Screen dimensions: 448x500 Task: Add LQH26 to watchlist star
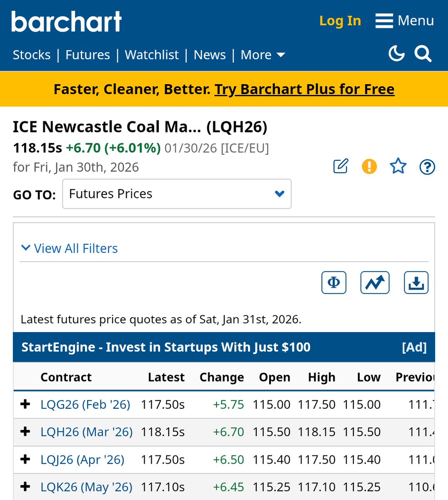(x=398, y=166)
